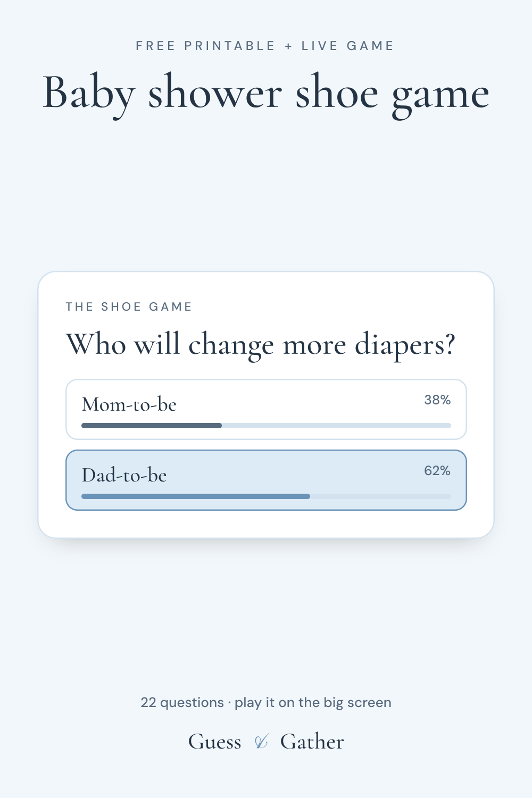The height and width of the screenshot is (798, 532).
Task: Click "play it on the big screen" text
Action: tap(313, 703)
